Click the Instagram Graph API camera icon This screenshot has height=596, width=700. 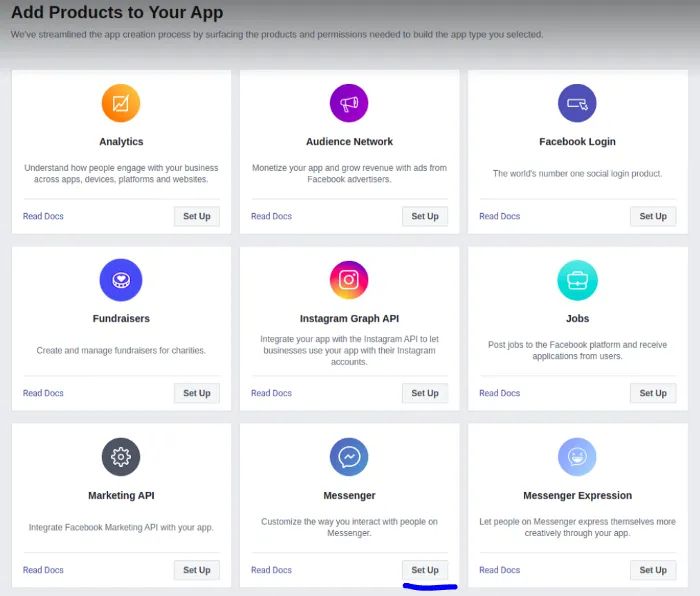click(x=349, y=280)
